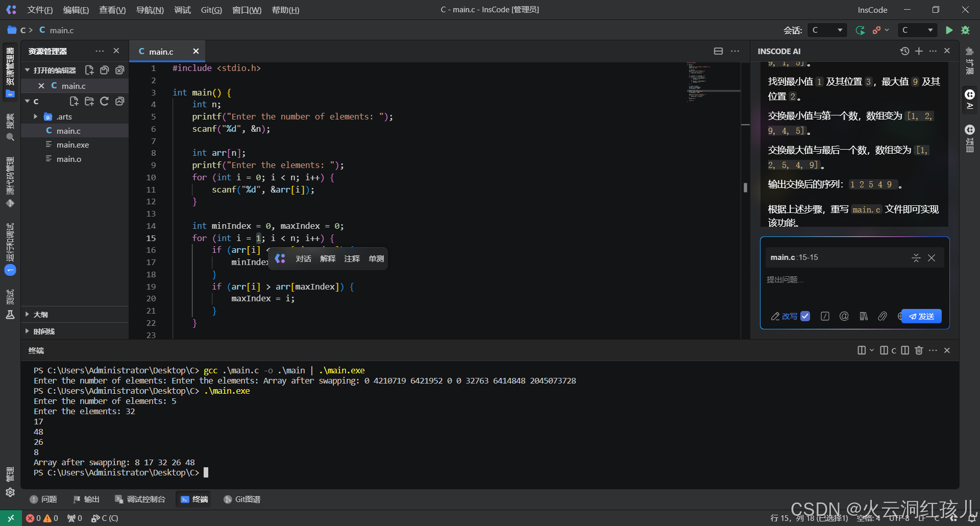Image resolution: width=980 pixels, height=526 pixels.
Task: Close the main.c editor tab
Action: [x=196, y=51]
